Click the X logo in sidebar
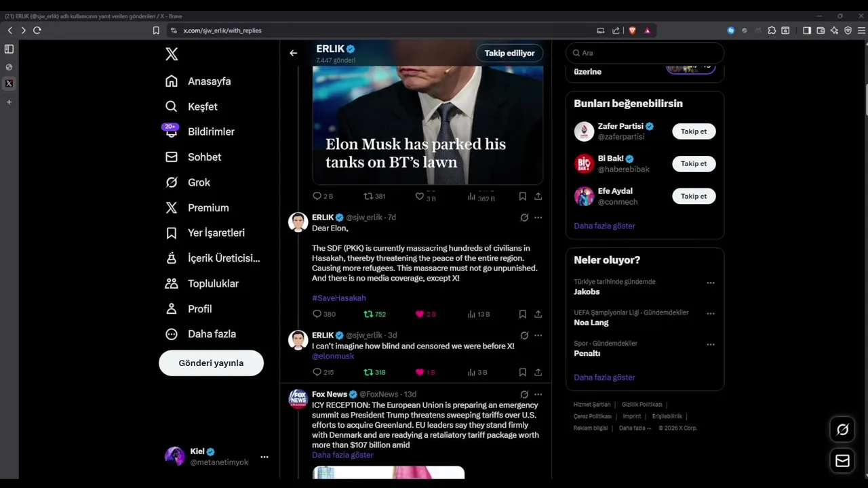 [172, 54]
